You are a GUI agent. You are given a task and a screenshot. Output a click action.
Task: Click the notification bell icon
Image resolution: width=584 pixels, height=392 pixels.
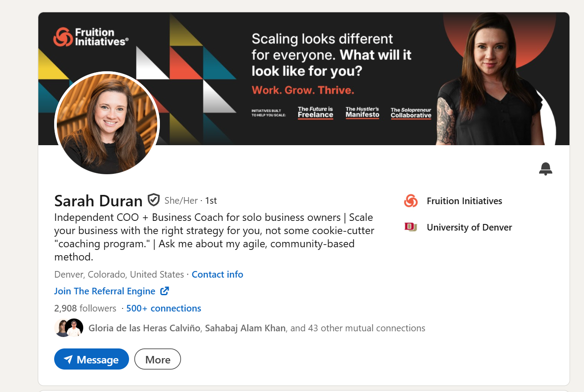point(545,169)
